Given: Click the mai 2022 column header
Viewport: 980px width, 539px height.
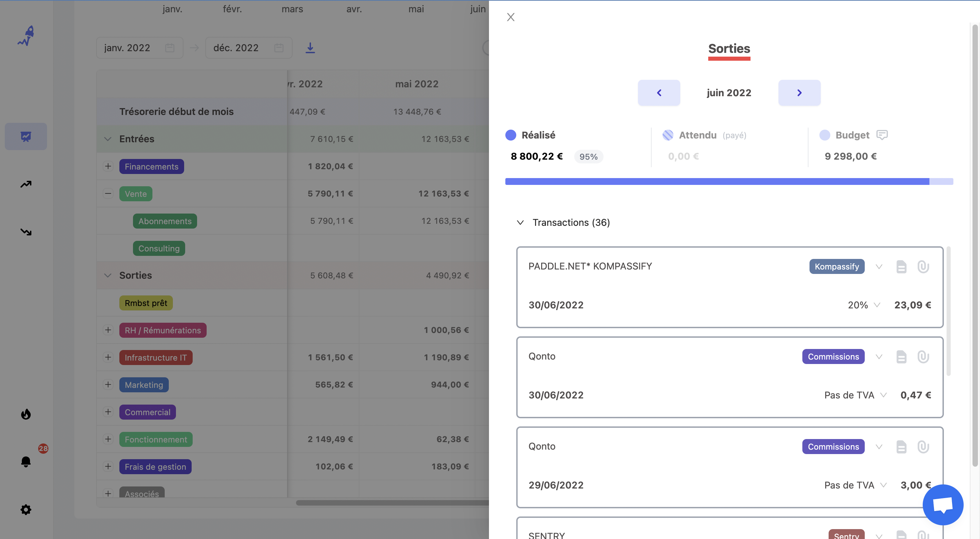Looking at the screenshot, I should coord(417,84).
